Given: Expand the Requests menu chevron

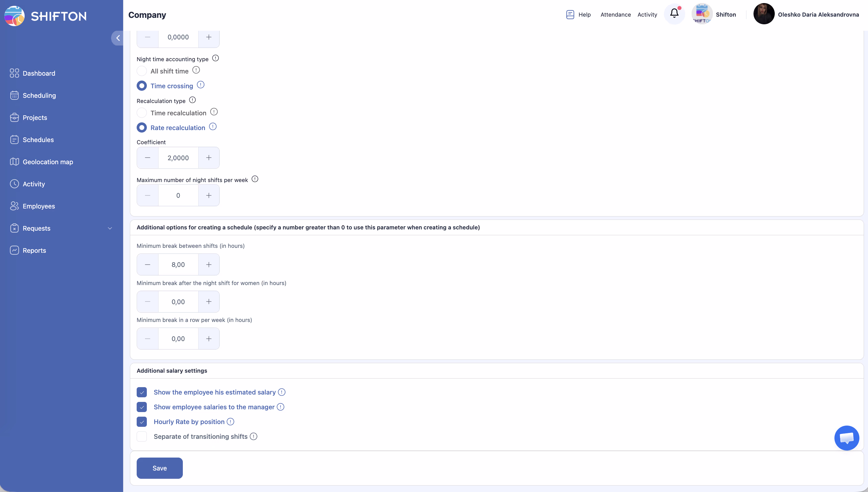Looking at the screenshot, I should (x=110, y=228).
